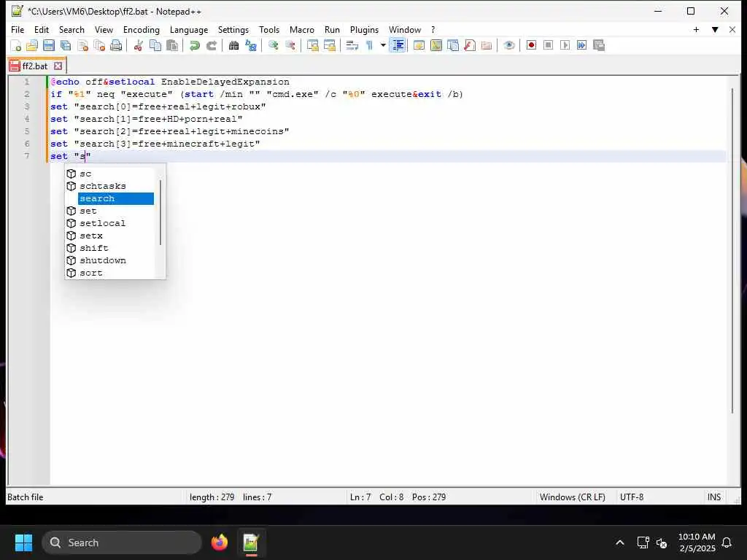Cut selection using the scissors icon
Viewport: 747px width, 560px height.
point(138,46)
